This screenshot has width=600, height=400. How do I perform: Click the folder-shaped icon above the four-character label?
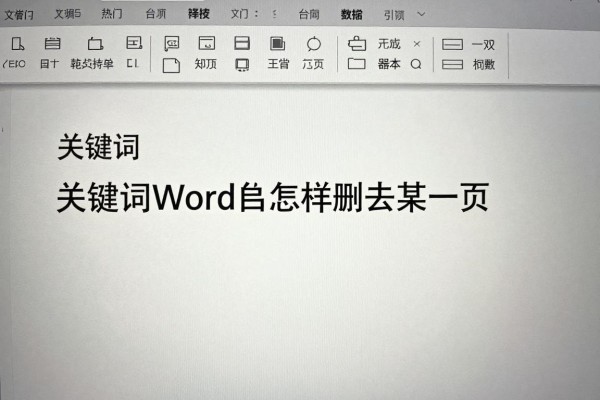(95, 44)
